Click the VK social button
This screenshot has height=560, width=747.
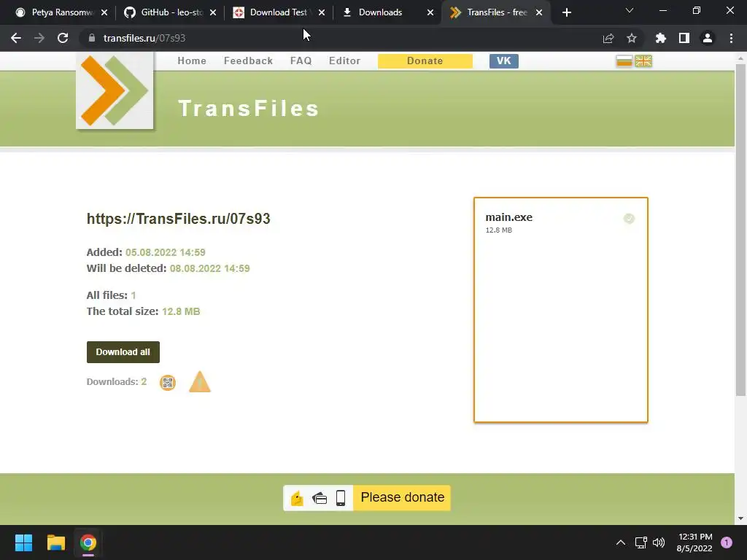(503, 61)
